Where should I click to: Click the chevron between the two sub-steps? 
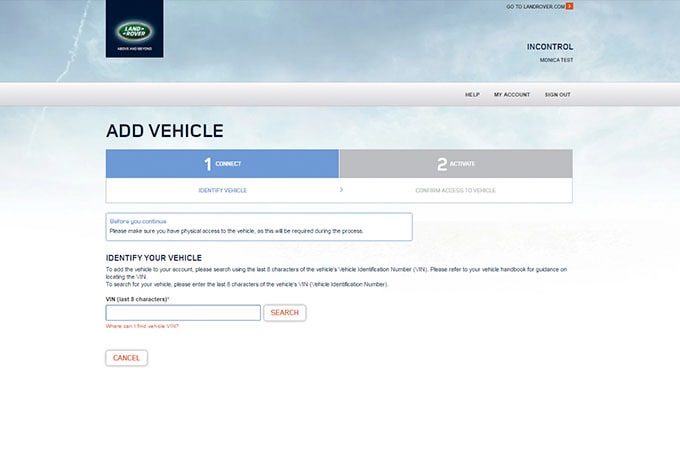341,189
